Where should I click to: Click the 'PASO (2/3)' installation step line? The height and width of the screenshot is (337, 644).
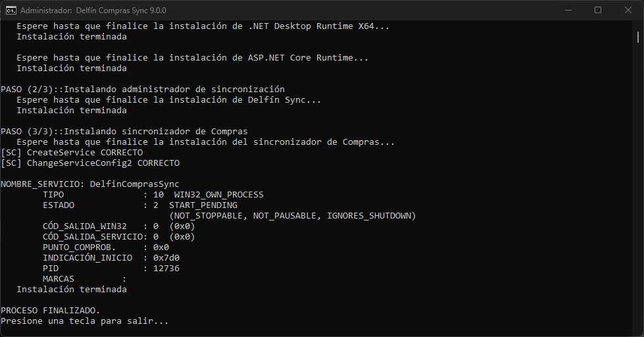pyautogui.click(x=142, y=89)
